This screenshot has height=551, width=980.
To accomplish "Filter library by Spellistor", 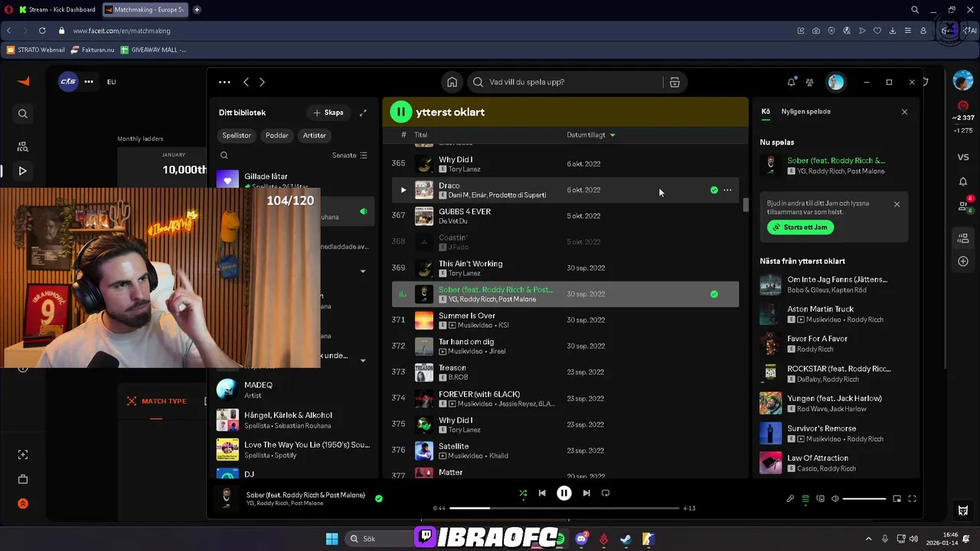I will [237, 135].
